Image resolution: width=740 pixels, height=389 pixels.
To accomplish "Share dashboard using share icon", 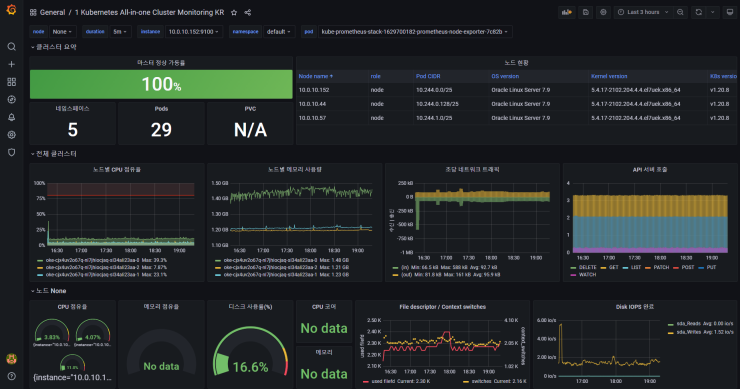I will click(248, 13).
